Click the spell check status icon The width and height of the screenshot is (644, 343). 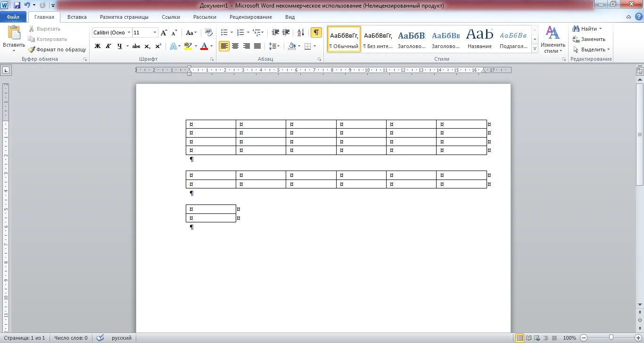(99, 338)
